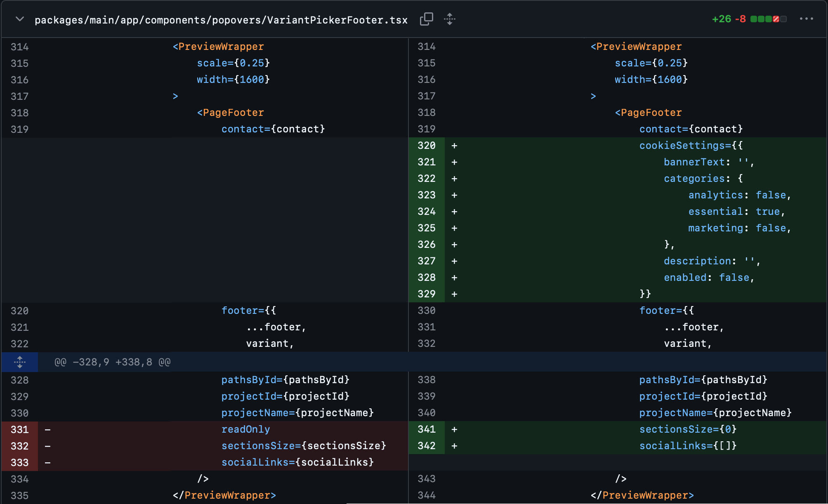Open the more options ellipsis menu
Viewport: 828px width, 504px height.
click(807, 19)
